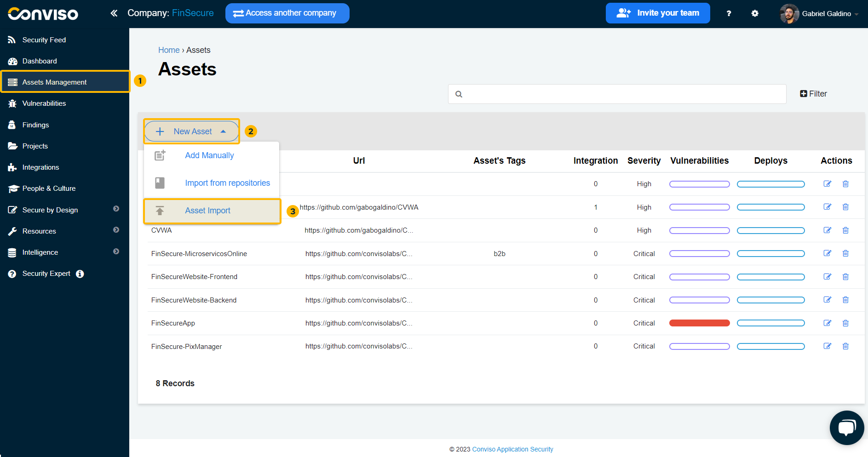This screenshot has height=457, width=868.
Task: Open Projects in the sidebar
Action: (35, 146)
